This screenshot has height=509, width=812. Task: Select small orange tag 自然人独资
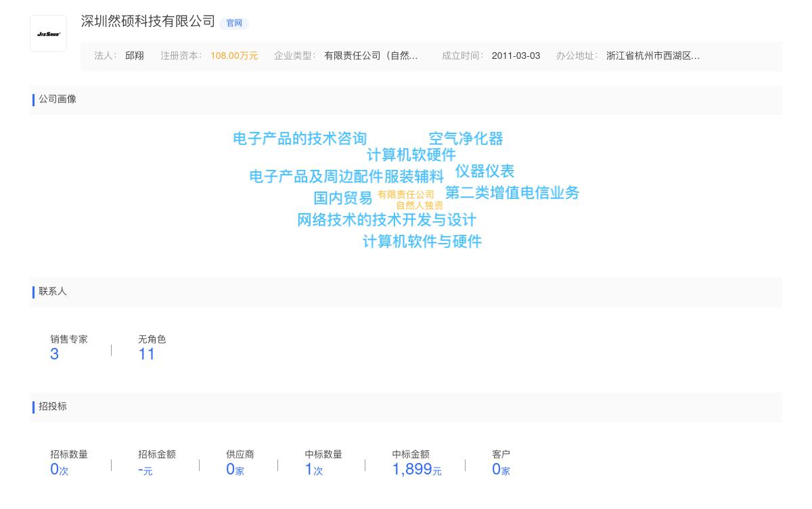coord(420,206)
